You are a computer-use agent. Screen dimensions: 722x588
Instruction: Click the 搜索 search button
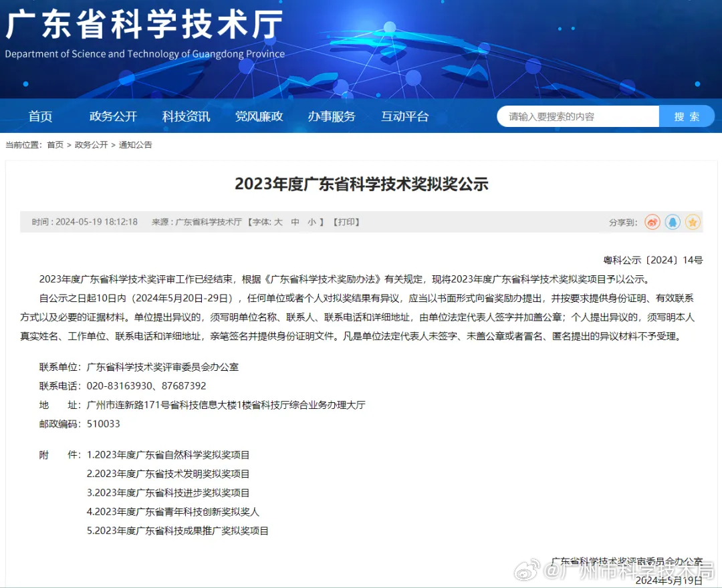687,116
